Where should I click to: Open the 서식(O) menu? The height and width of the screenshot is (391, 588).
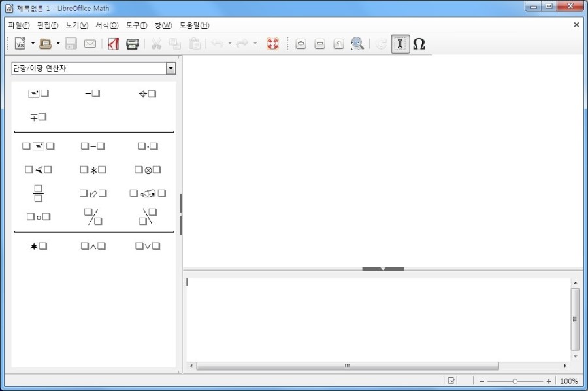107,25
